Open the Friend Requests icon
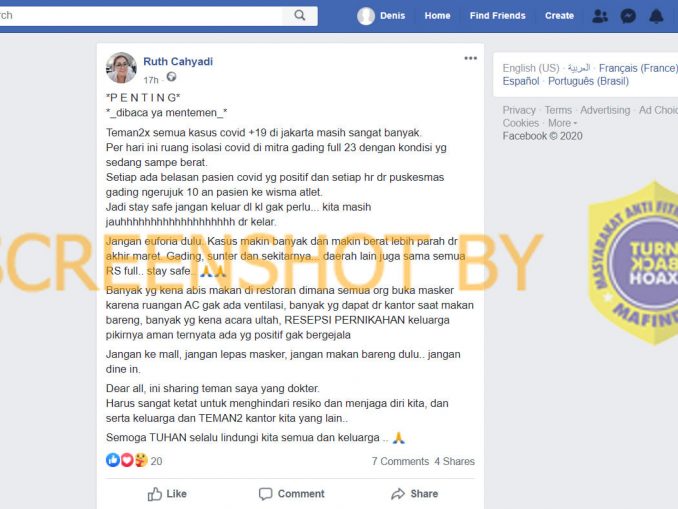Screen dimensions: 678x509 tap(600, 16)
